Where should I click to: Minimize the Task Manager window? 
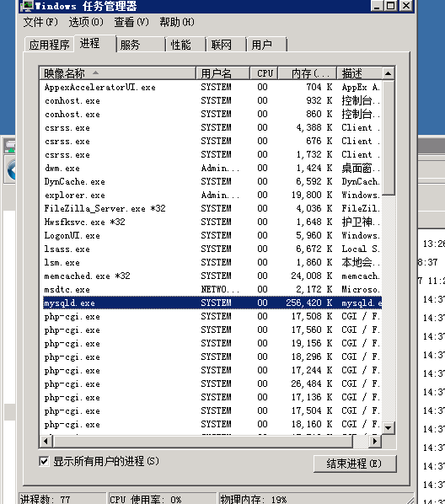click(377, 6)
